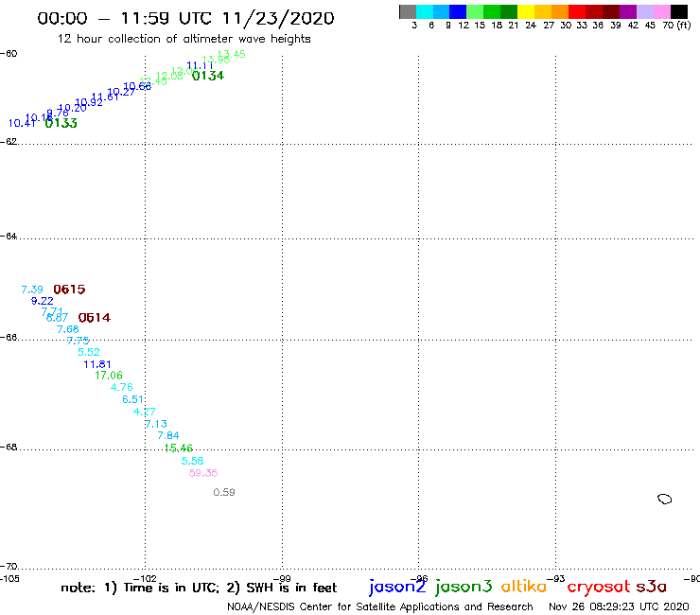Click the 'note: 1) Time is in UTC' text
700x615 pixels.
click(140, 588)
